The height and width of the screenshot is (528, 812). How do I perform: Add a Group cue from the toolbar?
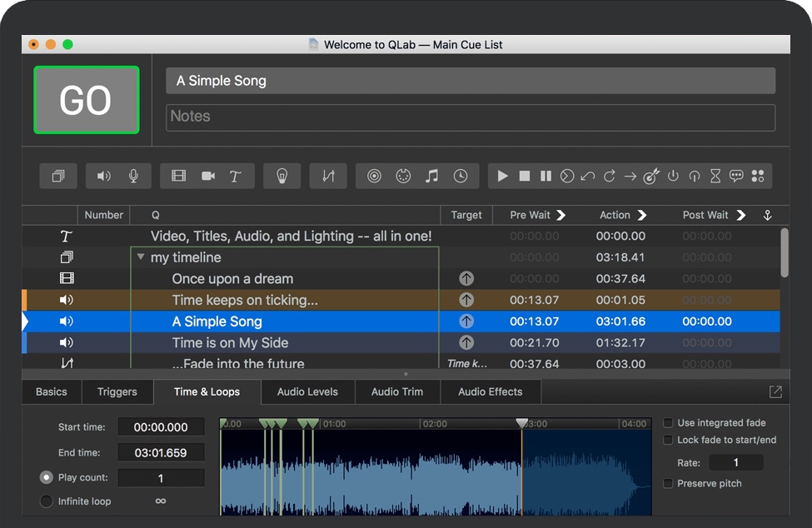coord(58,176)
